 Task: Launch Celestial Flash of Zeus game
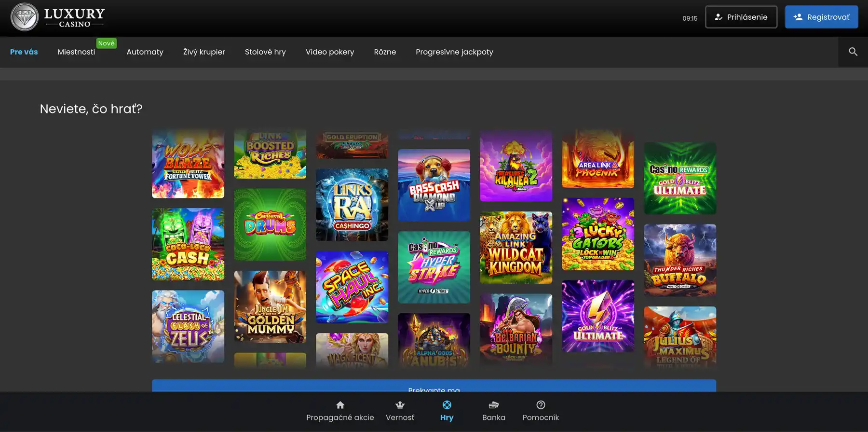tap(188, 326)
